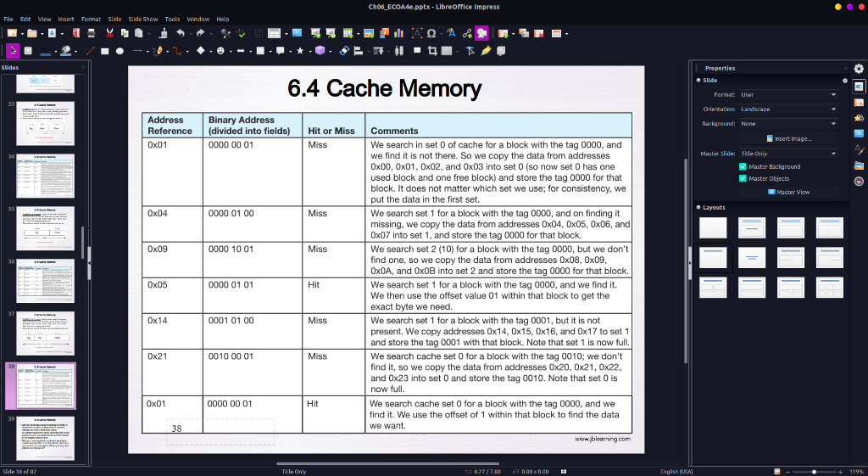This screenshot has width=868, height=476.
Task: Click the Spelling check icon
Action: click(241, 33)
